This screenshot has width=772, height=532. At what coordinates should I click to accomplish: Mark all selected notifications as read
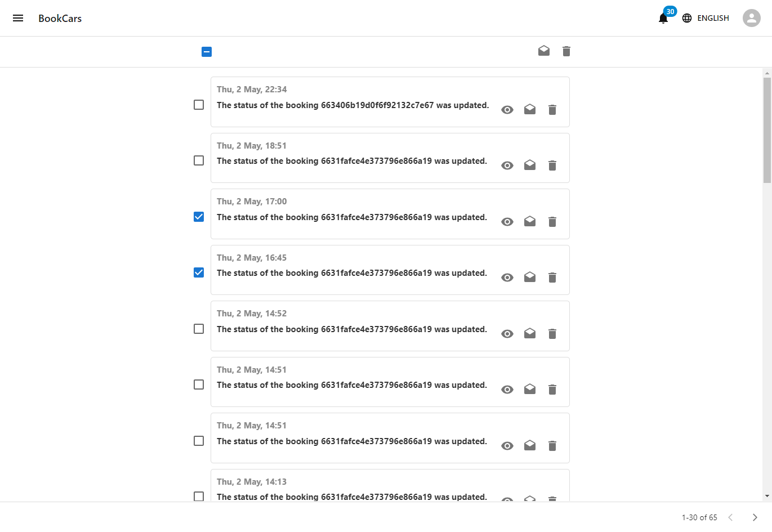544,51
